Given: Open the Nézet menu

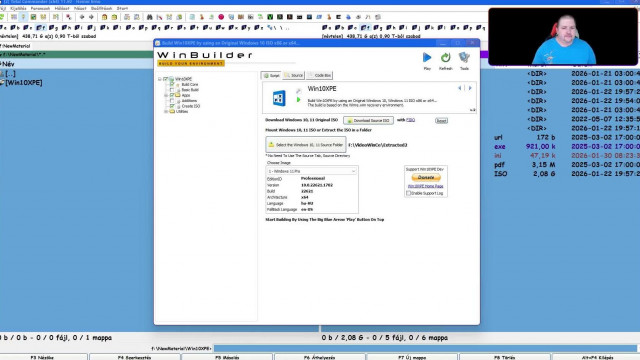Looking at the screenshot, I should [80, 8].
